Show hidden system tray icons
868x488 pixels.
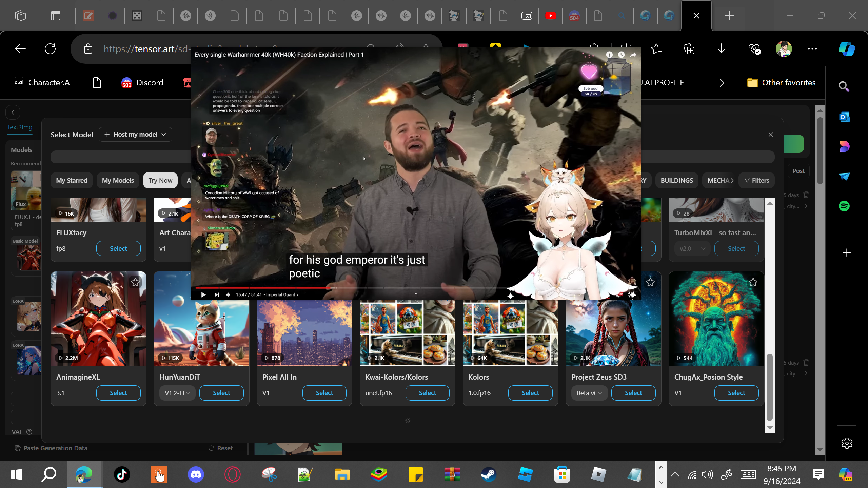pos(675,474)
